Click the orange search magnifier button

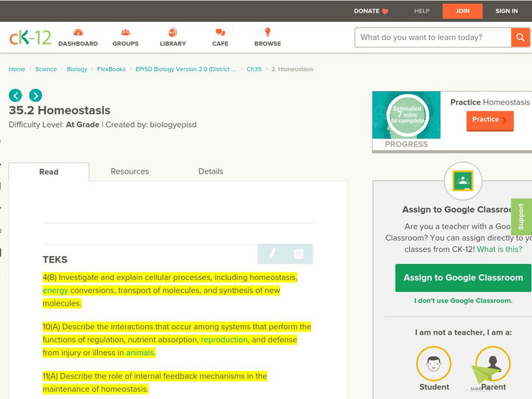(x=520, y=37)
